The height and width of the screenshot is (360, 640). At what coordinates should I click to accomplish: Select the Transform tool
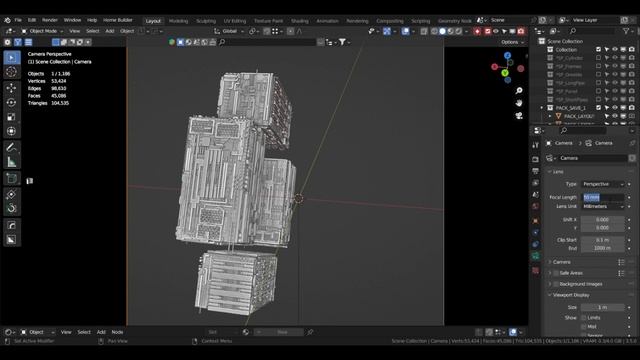[11, 131]
